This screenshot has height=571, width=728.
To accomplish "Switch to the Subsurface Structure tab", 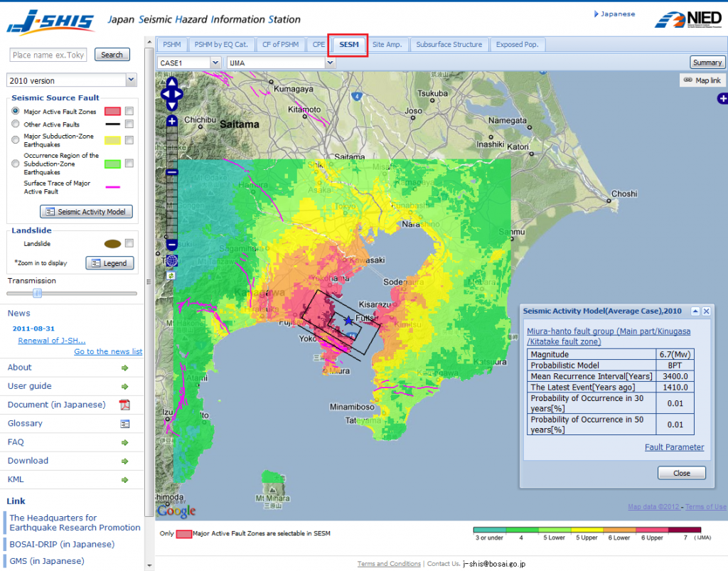I will [x=449, y=44].
